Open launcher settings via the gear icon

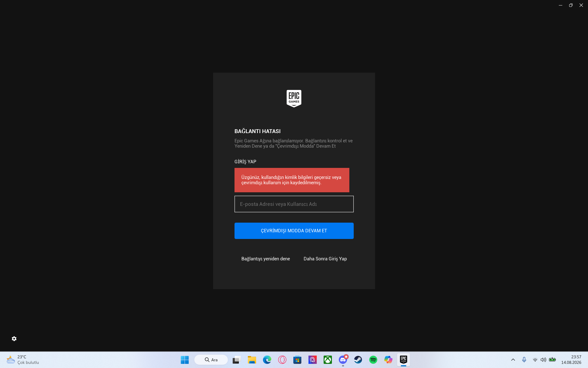(14, 339)
